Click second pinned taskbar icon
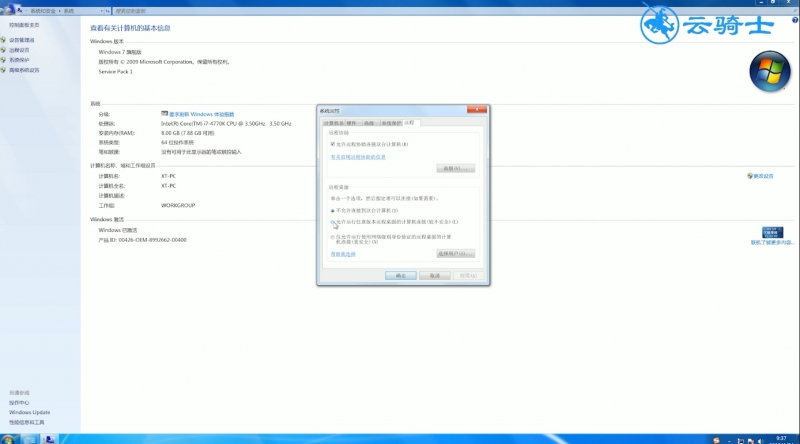Screen dimensions: 800x444 coord(29,439)
